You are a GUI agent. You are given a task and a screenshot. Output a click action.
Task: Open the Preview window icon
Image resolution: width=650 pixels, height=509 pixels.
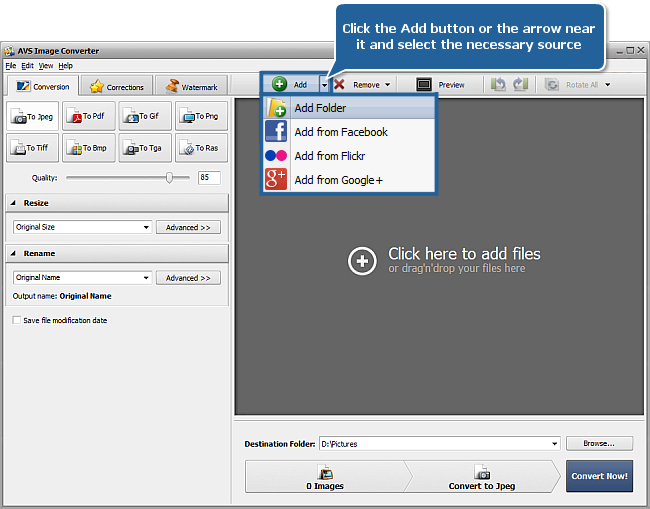424,85
